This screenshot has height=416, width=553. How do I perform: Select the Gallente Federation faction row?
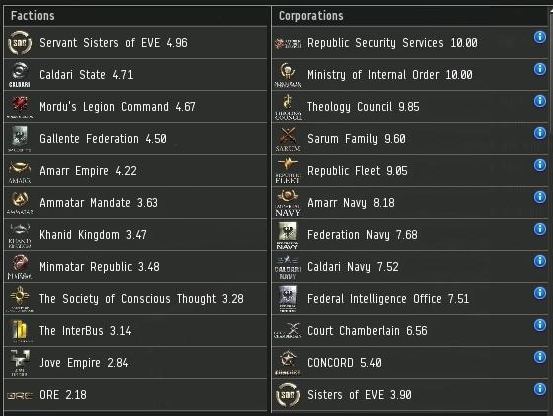point(136,139)
